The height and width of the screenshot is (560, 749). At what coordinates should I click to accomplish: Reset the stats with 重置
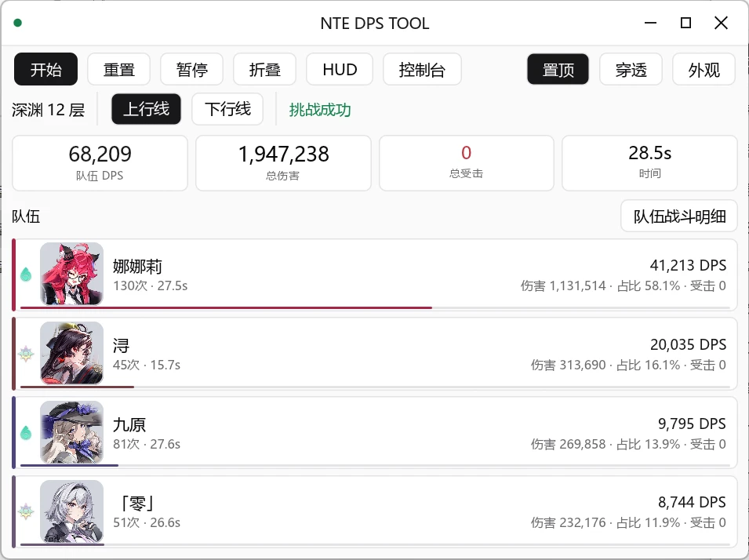119,69
